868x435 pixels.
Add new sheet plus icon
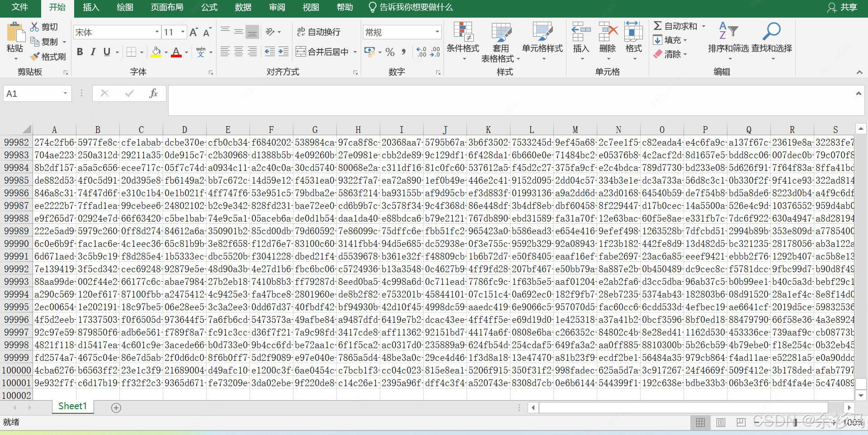116,408
